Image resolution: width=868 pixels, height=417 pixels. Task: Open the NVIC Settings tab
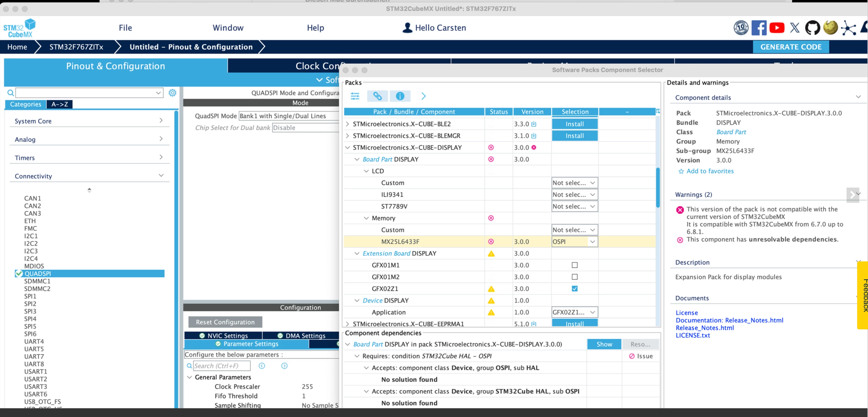click(223, 336)
